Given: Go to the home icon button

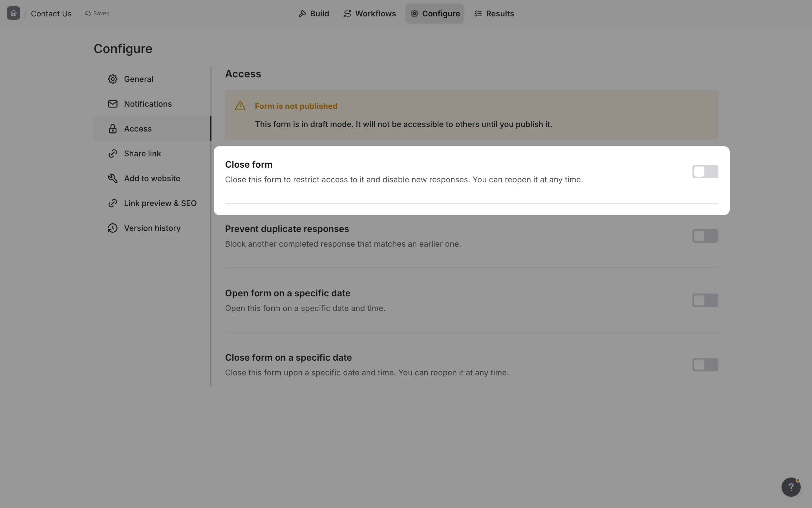Looking at the screenshot, I should tap(14, 13).
